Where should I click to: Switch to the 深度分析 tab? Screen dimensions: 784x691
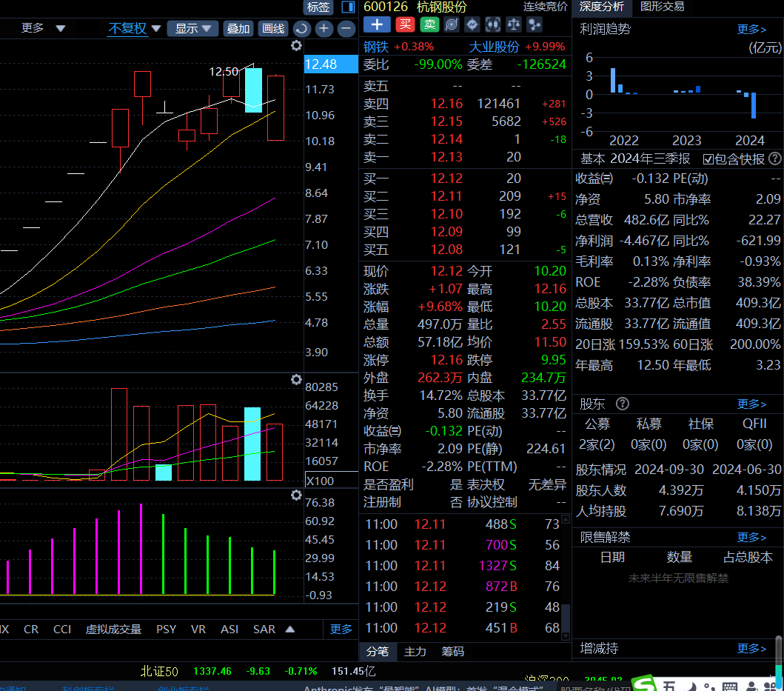pyautogui.click(x=601, y=7)
